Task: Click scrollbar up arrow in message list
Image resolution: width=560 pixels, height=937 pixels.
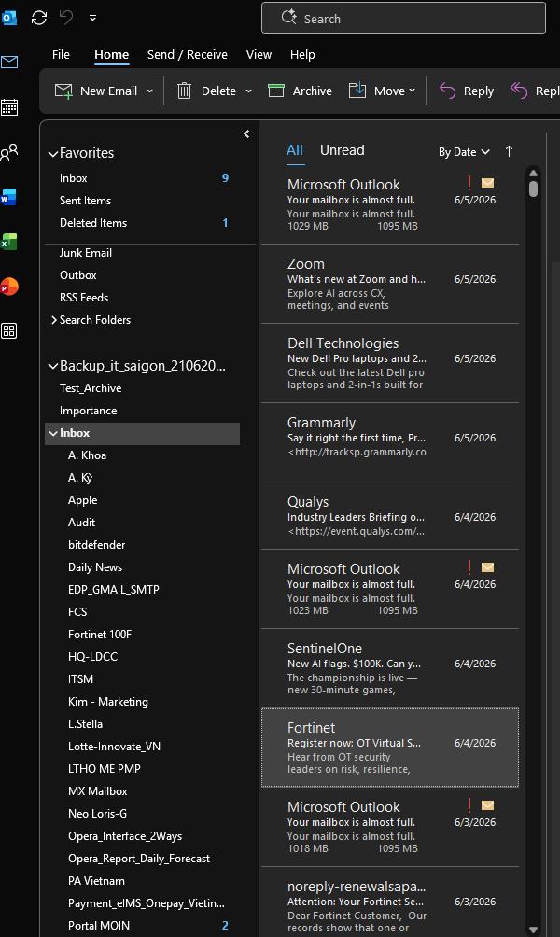Action: [533, 174]
